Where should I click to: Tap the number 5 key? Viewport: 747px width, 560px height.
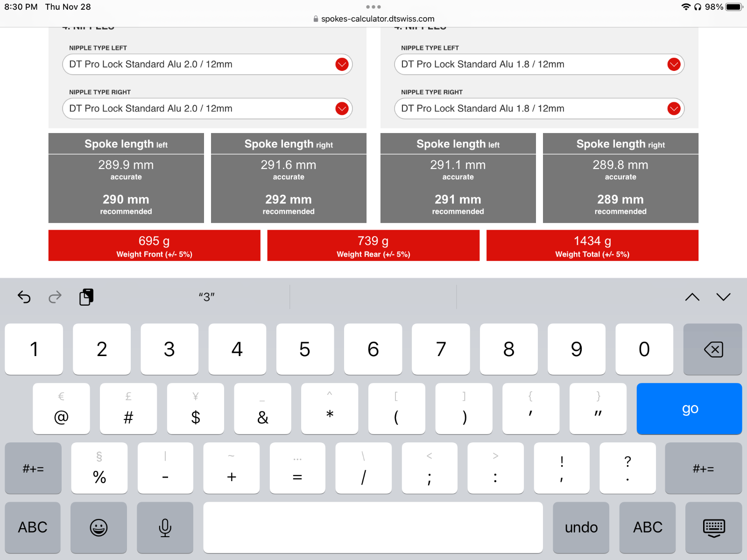(x=305, y=349)
